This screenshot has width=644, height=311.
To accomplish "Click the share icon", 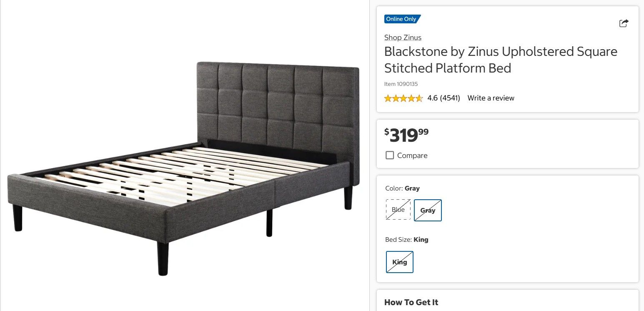I will point(624,23).
